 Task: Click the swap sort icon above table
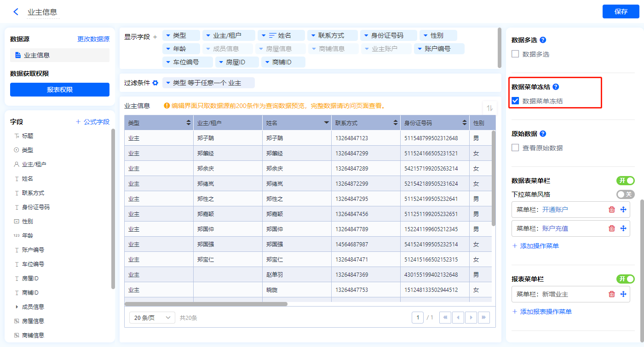tap(490, 108)
